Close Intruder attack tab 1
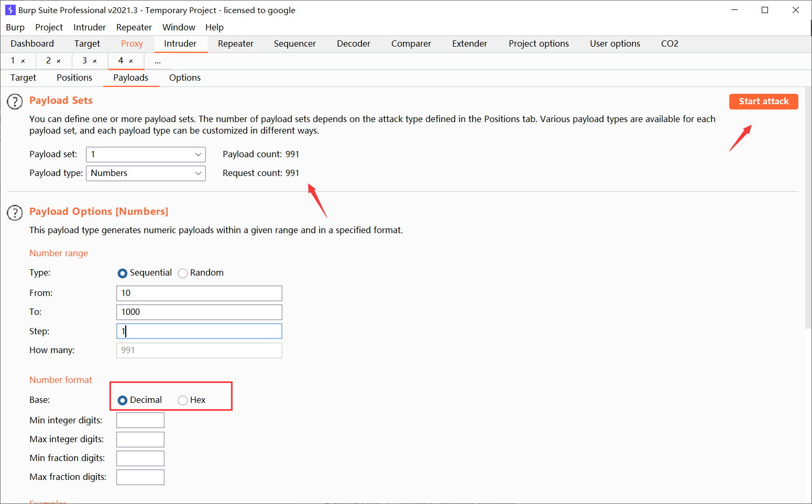812x504 pixels. pyautogui.click(x=23, y=61)
